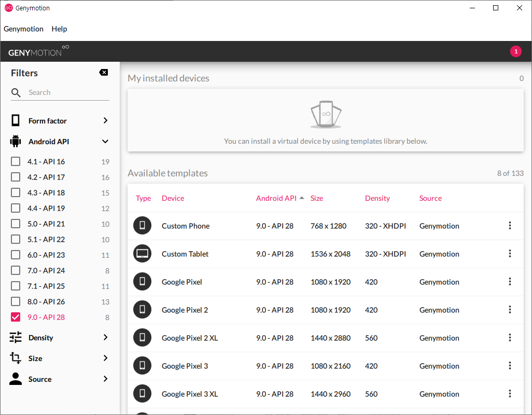Sort templates by Device column
Image resolution: width=532 pixels, height=415 pixels.
[173, 198]
